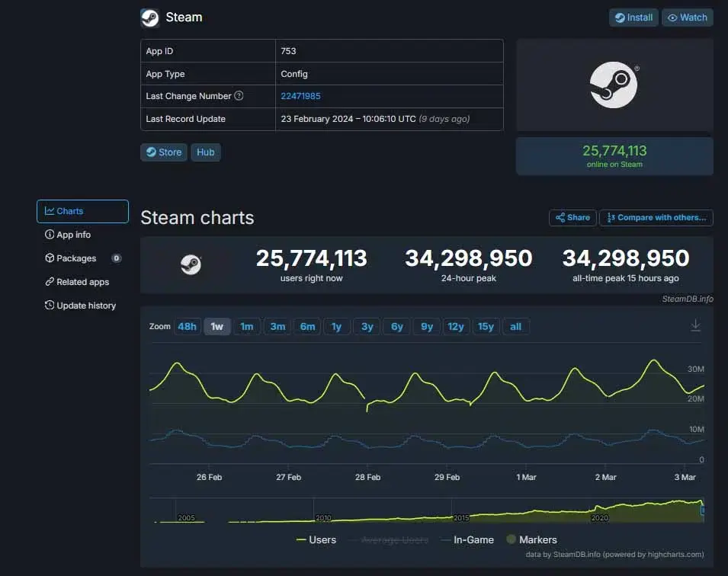728x576 pixels.
Task: Click the 2010 point in the navigator timeline
Action: click(323, 517)
